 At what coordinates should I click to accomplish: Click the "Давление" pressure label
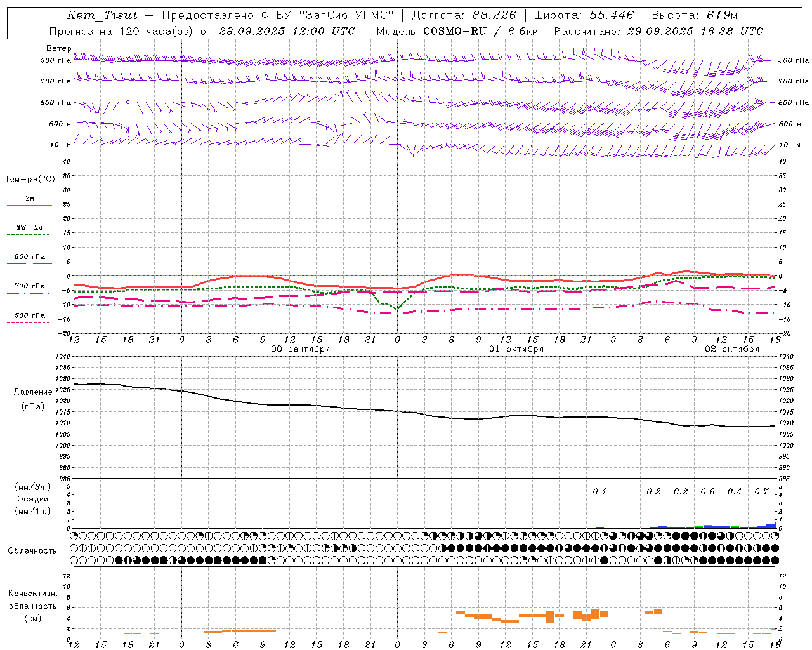click(x=33, y=392)
